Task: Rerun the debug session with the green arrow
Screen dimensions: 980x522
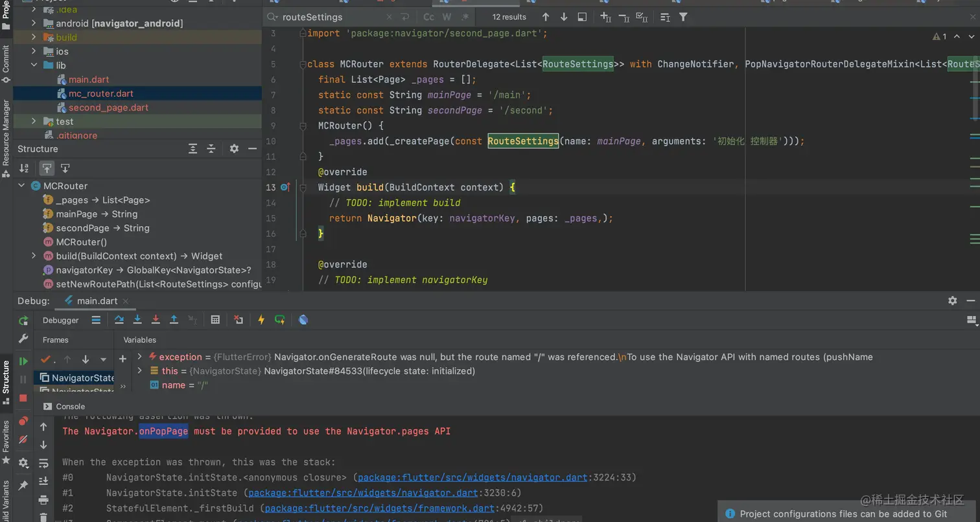Action: [23, 320]
